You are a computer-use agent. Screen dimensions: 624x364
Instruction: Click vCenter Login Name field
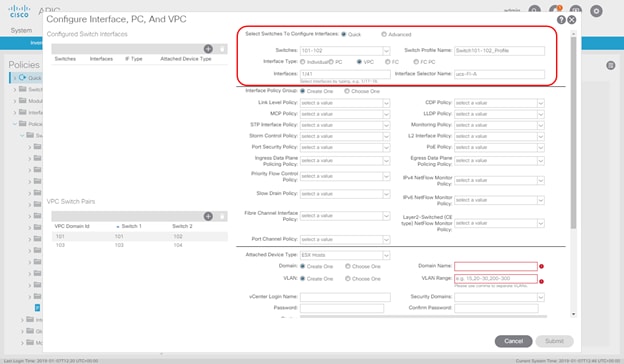[345, 297]
